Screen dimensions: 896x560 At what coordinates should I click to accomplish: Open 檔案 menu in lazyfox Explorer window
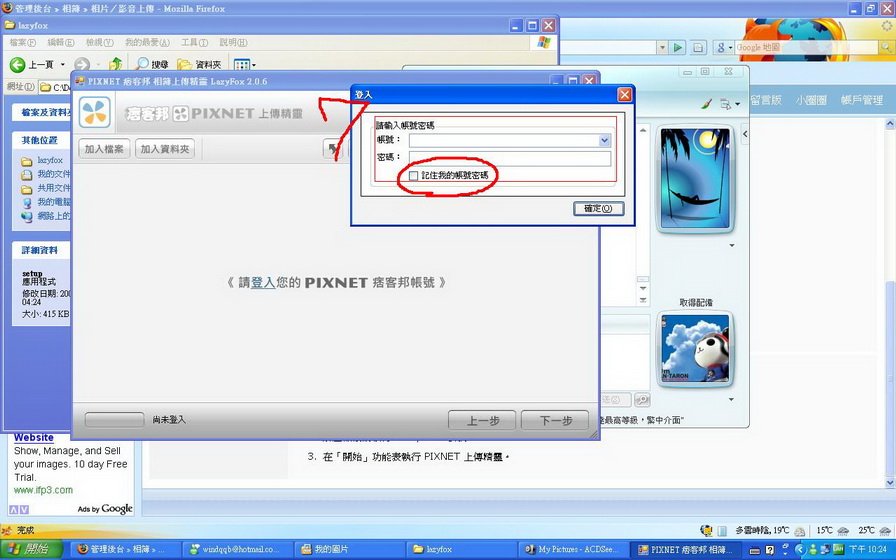23,42
